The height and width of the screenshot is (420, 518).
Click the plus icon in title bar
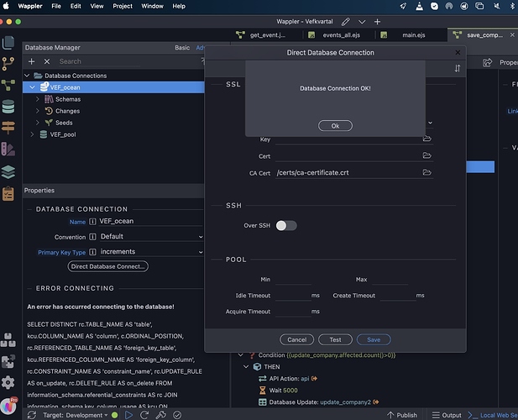click(377, 22)
